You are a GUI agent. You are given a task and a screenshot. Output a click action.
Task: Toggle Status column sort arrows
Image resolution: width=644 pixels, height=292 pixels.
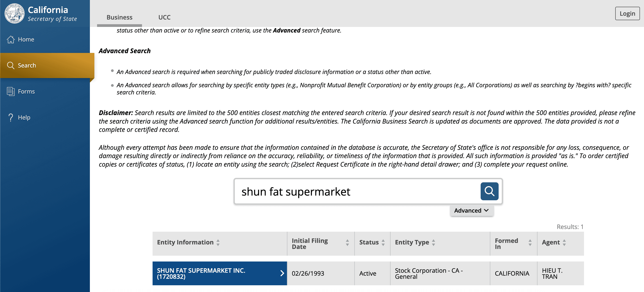[383, 242]
